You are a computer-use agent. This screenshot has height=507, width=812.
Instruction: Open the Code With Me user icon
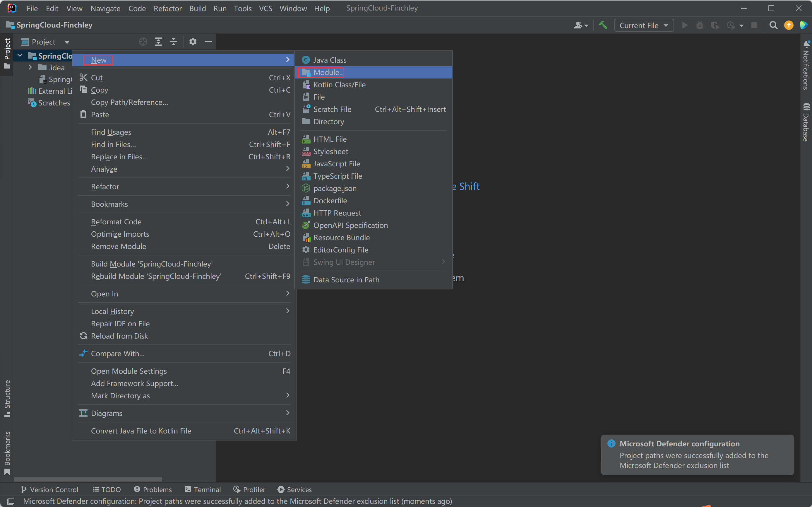tap(581, 25)
